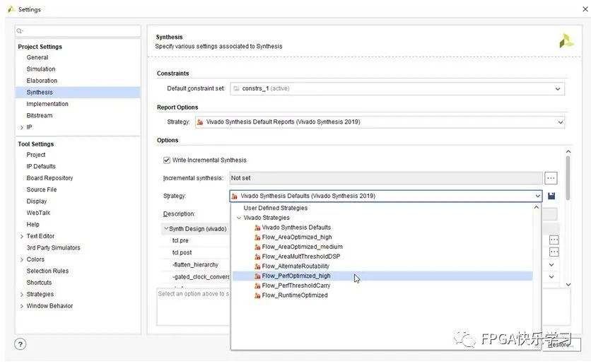Open the Implementation settings page
Screen dimensions: 591x364
(x=47, y=104)
